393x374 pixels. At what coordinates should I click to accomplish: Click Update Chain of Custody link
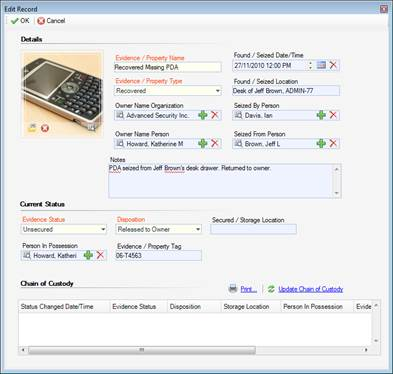click(x=311, y=289)
